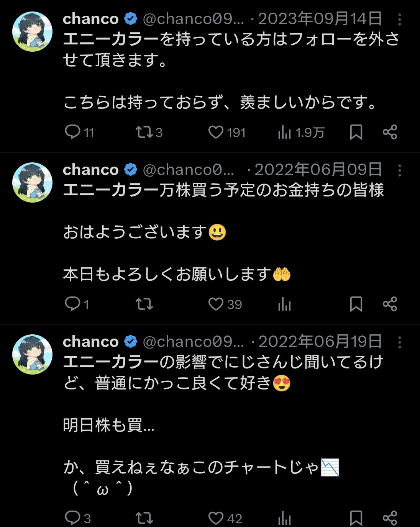
Task: Like the tweet with 42 likes
Action: point(216,518)
